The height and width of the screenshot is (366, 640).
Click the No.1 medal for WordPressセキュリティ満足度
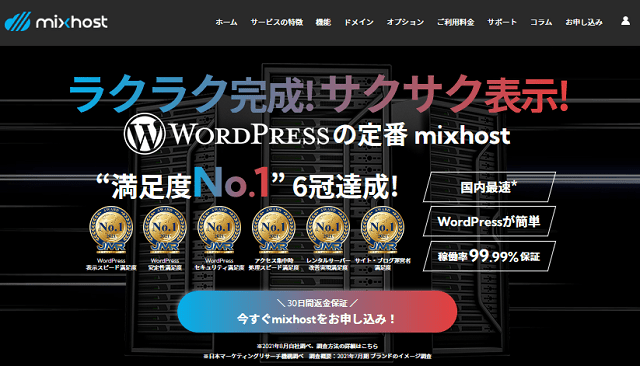pyautogui.click(x=219, y=229)
